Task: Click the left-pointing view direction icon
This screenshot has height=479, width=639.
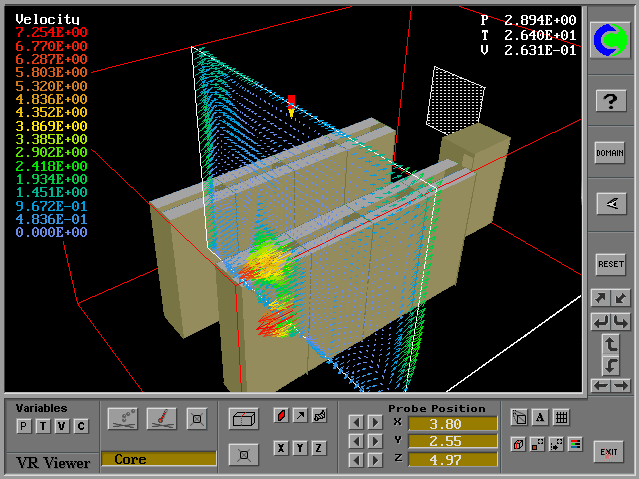Action: [610, 204]
